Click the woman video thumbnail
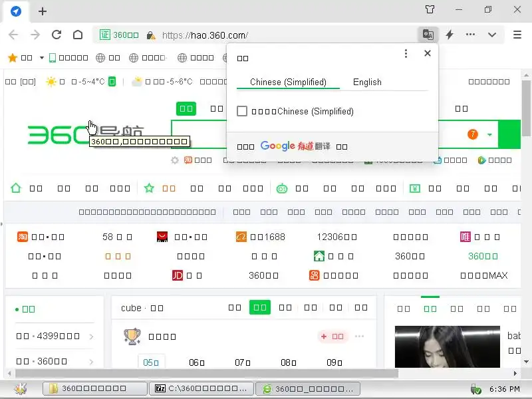The image size is (532, 399). (447, 346)
